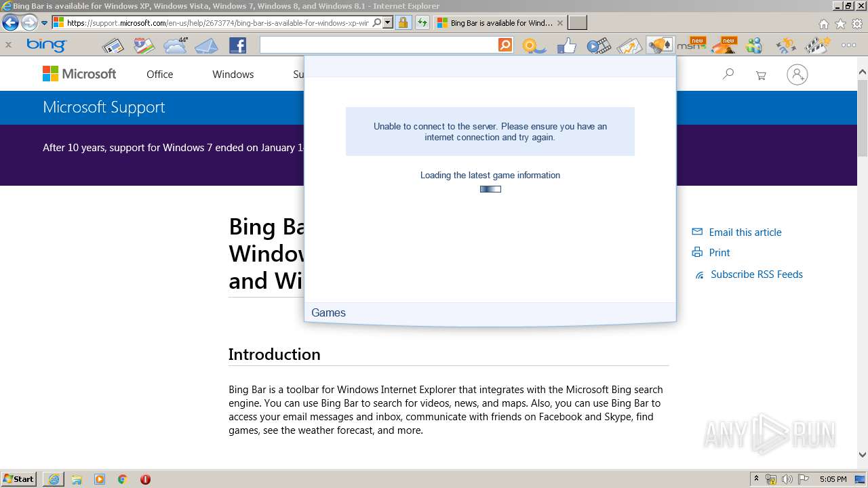Open the orange button with new badge

coord(724,45)
